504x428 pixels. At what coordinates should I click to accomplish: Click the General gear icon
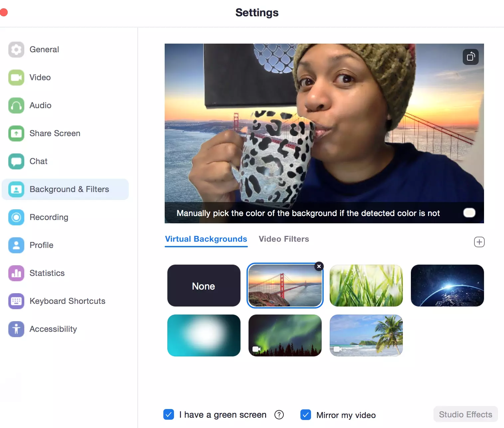click(x=16, y=50)
